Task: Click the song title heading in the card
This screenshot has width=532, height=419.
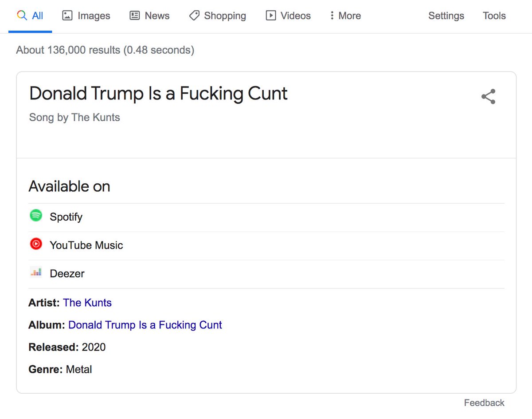Action: pos(158,94)
